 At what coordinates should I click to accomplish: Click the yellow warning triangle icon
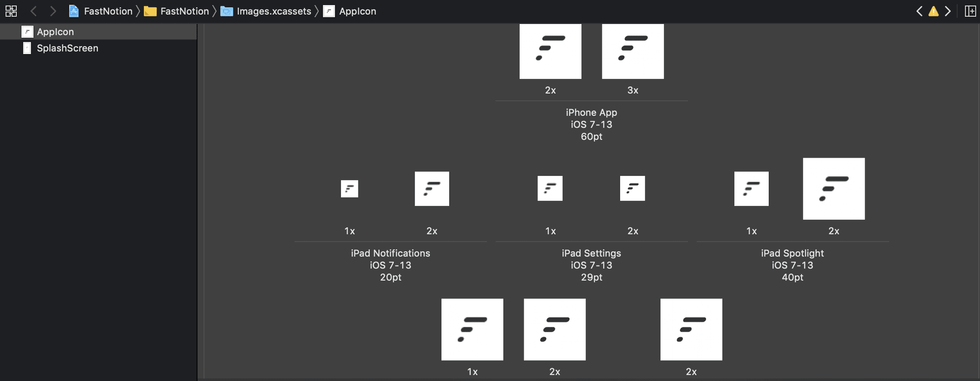click(934, 11)
